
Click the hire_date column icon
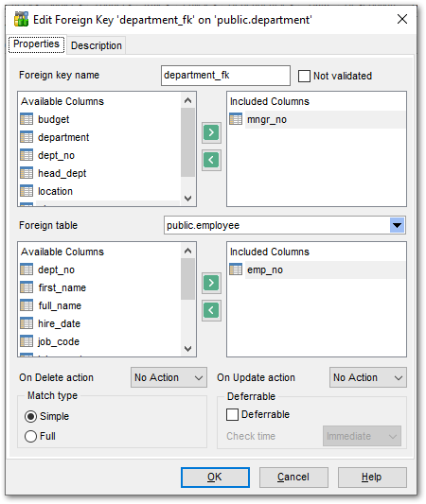point(27,323)
